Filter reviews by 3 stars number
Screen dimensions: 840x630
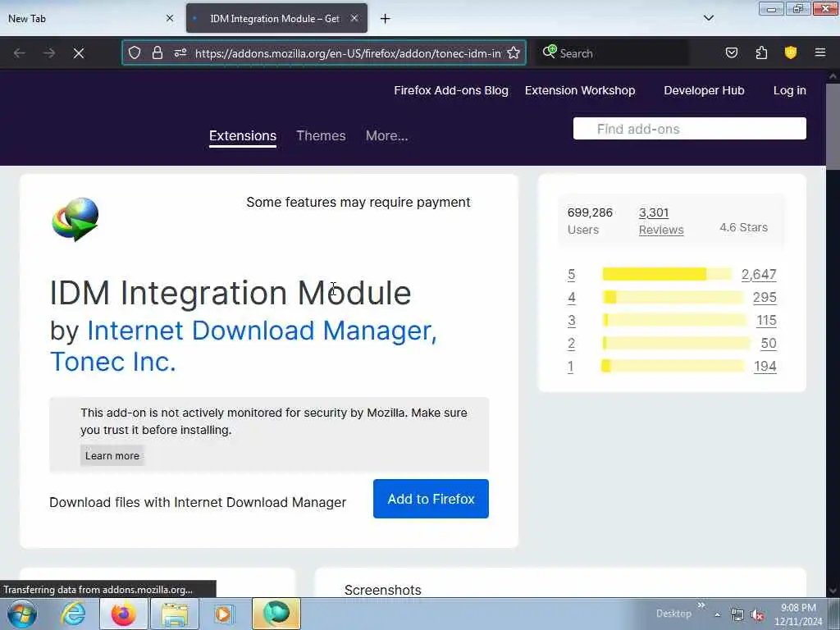tap(571, 321)
